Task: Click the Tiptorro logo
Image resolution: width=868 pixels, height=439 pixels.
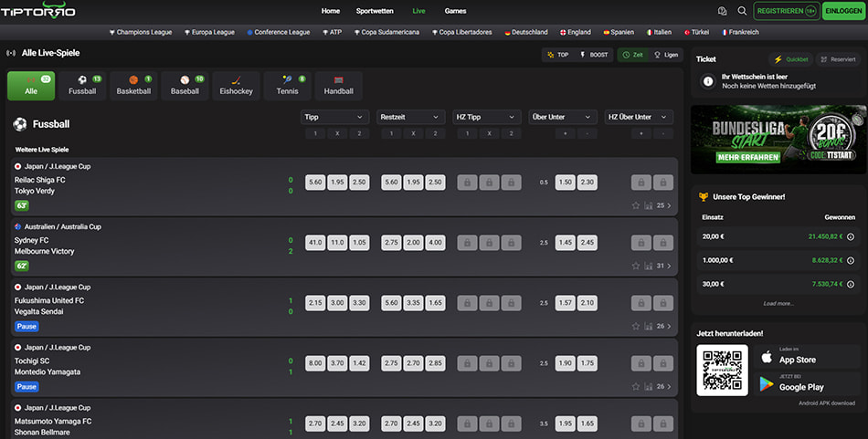Action: pyautogui.click(x=37, y=11)
